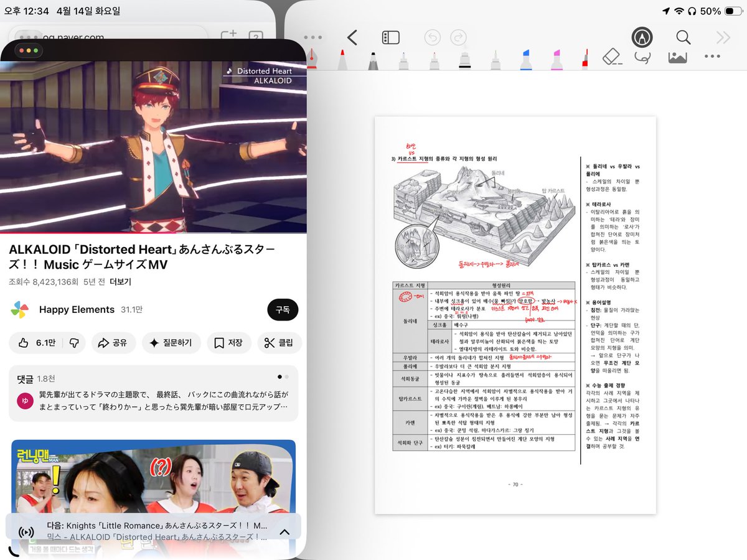Select the thin red highlighter pen

click(x=585, y=59)
